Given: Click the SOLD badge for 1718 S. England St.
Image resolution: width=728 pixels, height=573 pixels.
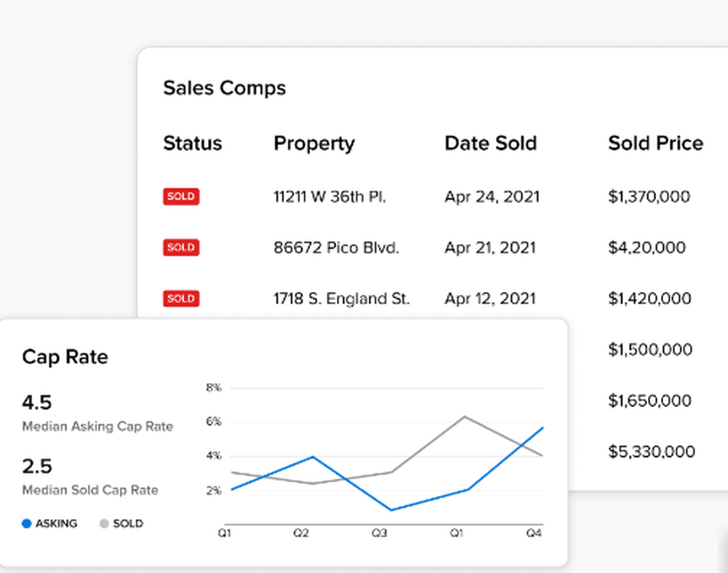Looking at the screenshot, I should coord(181,299).
